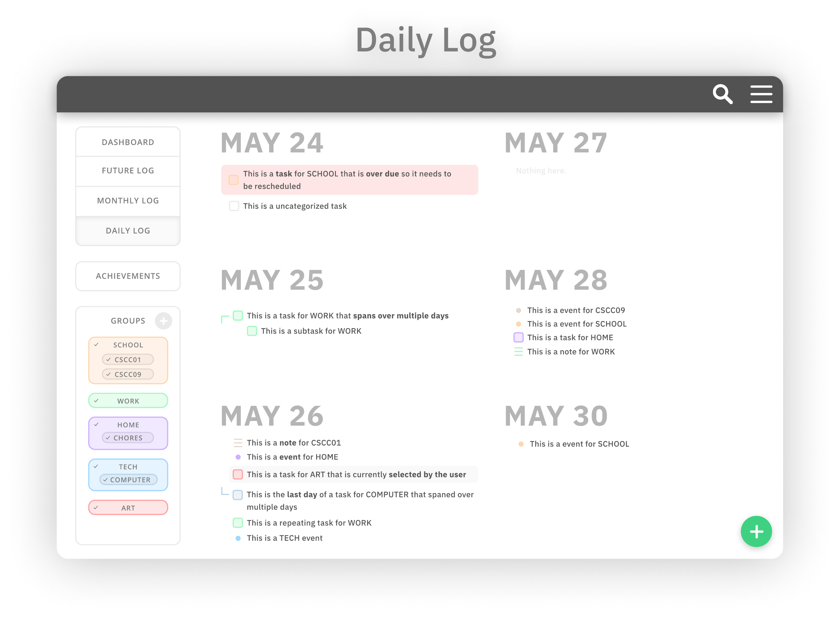The height and width of the screenshot is (618, 840).
Task: Click the repeating task icon on May 26
Action: 236,522
